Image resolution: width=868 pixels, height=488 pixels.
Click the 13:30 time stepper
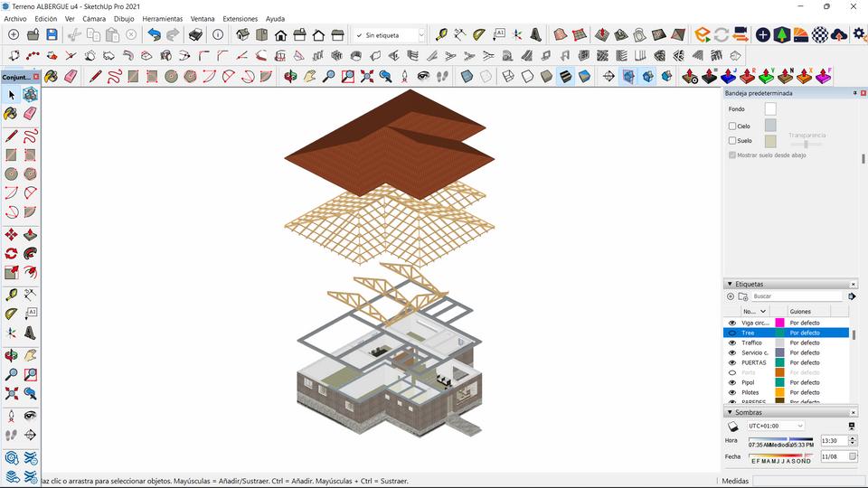point(853,441)
